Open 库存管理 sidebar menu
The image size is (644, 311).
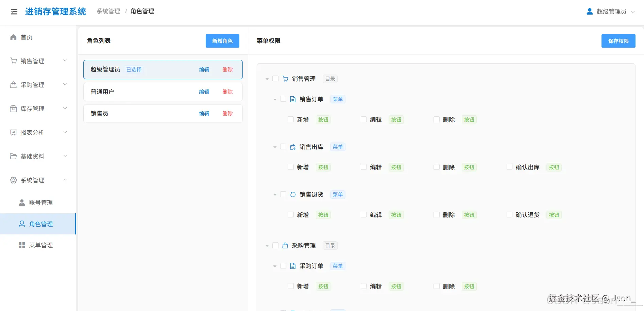point(38,109)
